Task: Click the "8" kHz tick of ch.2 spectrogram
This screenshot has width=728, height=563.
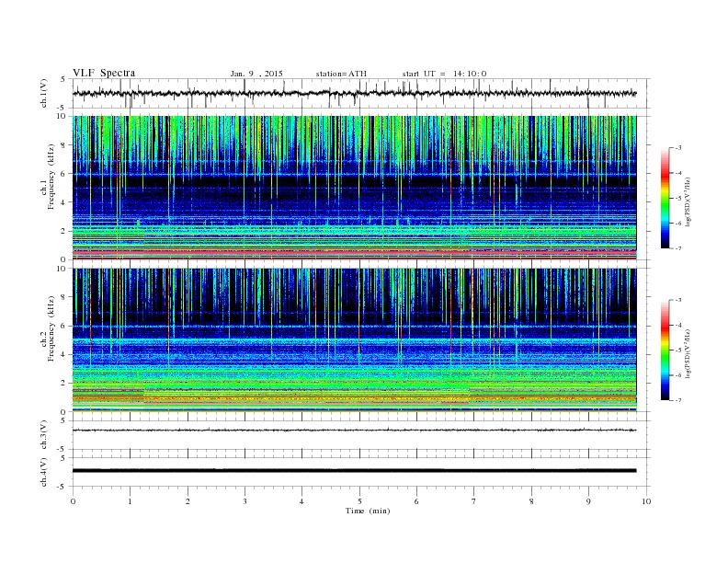Action: pos(64,297)
